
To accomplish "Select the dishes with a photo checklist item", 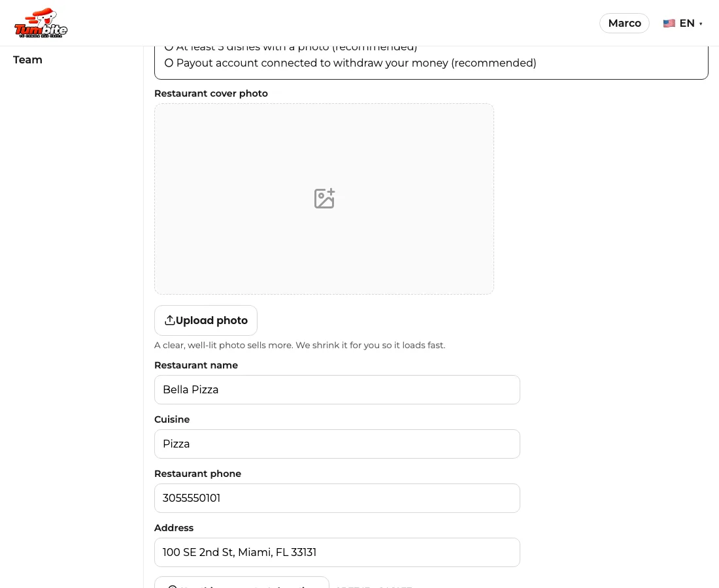I will [x=291, y=48].
